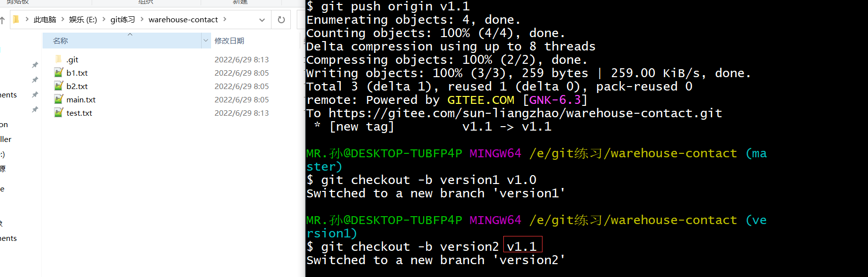Click the refresh button in address bar
The image size is (868, 277).
(281, 20)
